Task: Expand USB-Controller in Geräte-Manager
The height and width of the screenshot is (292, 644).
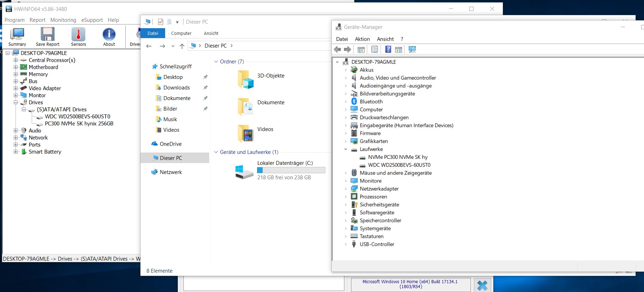Action: tap(346, 244)
